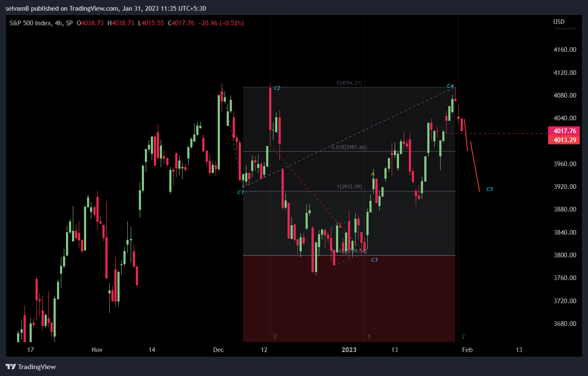The image size is (588, 376).
Task: Click the Feb date on time axis
Action: (467, 350)
